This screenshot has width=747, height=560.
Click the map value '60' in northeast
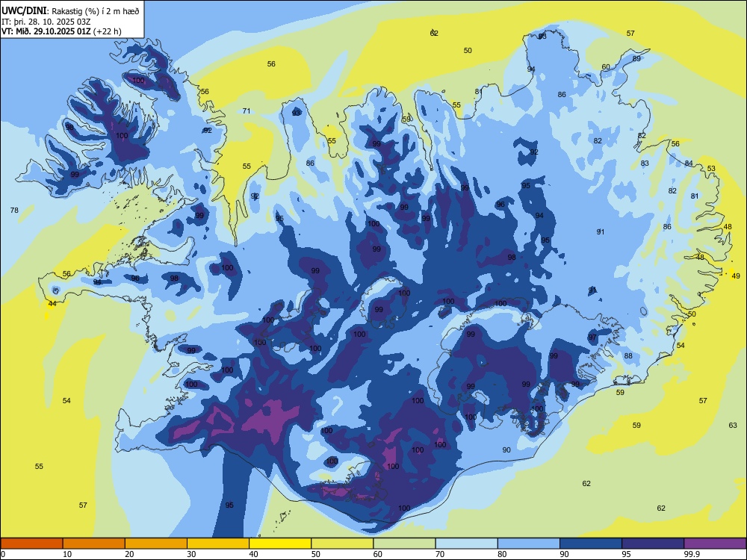pyautogui.click(x=606, y=67)
